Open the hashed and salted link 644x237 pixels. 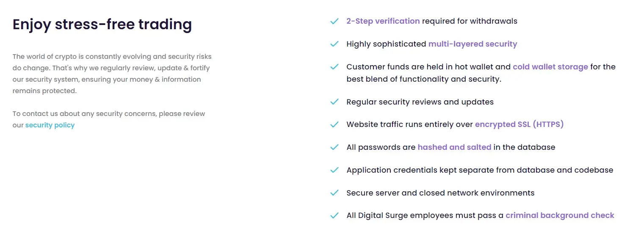pos(454,147)
